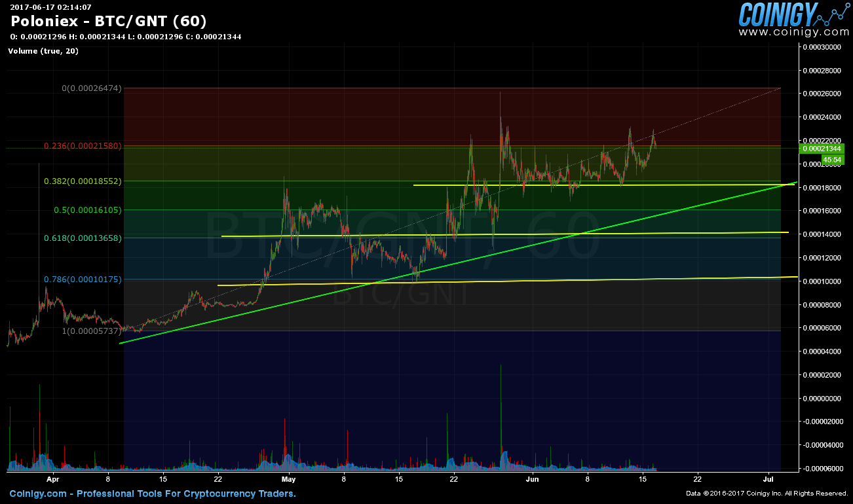Click the green current price tag on the price axis
The width and height of the screenshot is (853, 504).
(x=822, y=149)
